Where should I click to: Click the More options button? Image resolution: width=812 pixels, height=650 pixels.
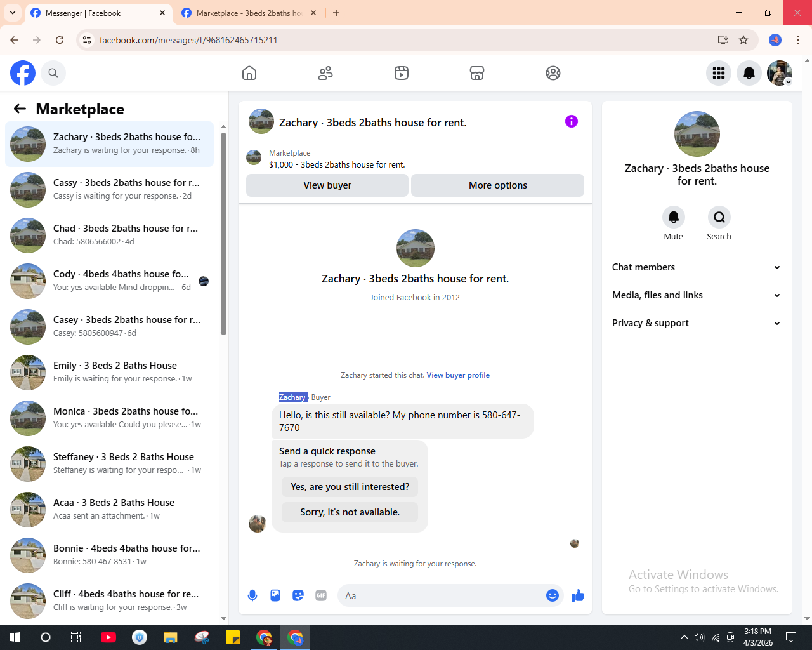pos(498,185)
